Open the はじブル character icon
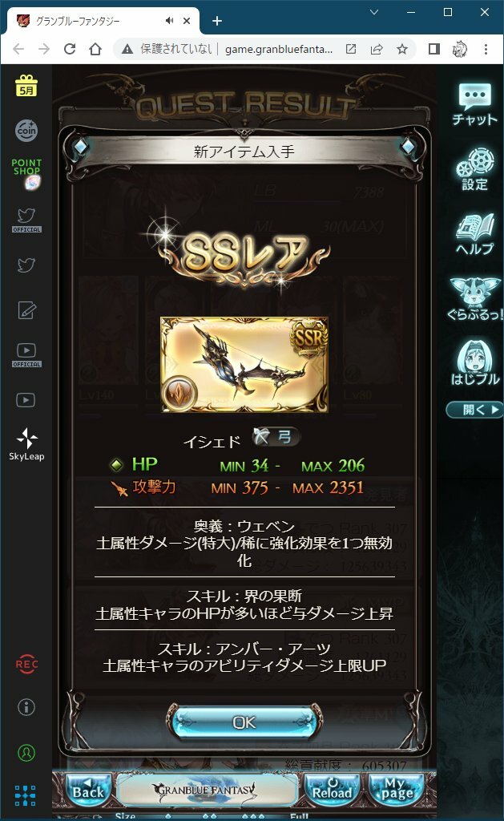 point(474,362)
